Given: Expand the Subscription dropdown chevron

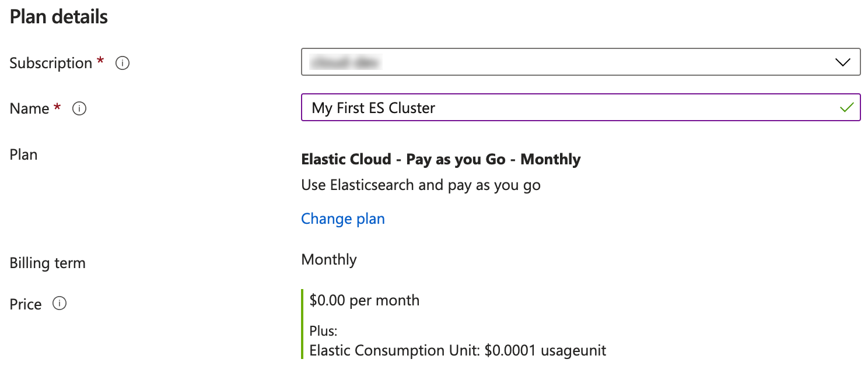Looking at the screenshot, I should coord(843,62).
